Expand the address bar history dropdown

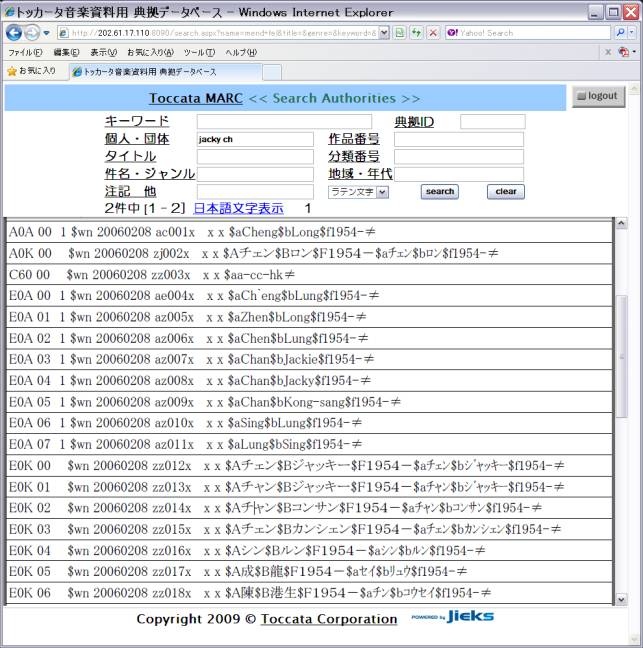point(384,33)
